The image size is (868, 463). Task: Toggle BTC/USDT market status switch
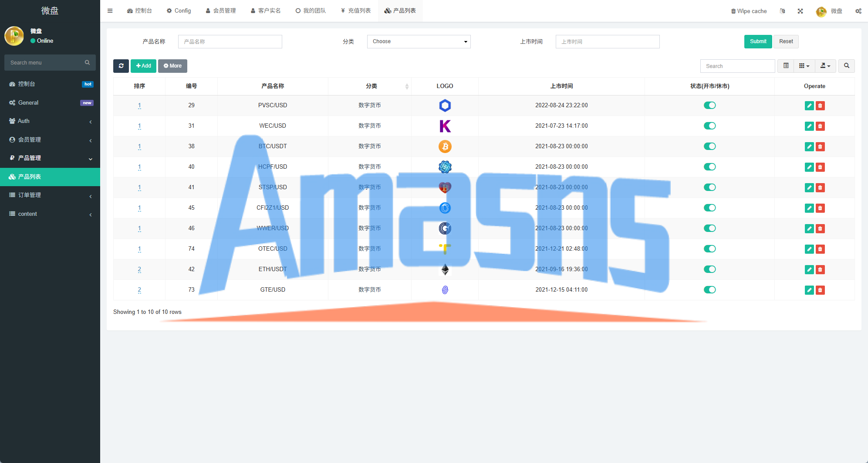pos(709,146)
